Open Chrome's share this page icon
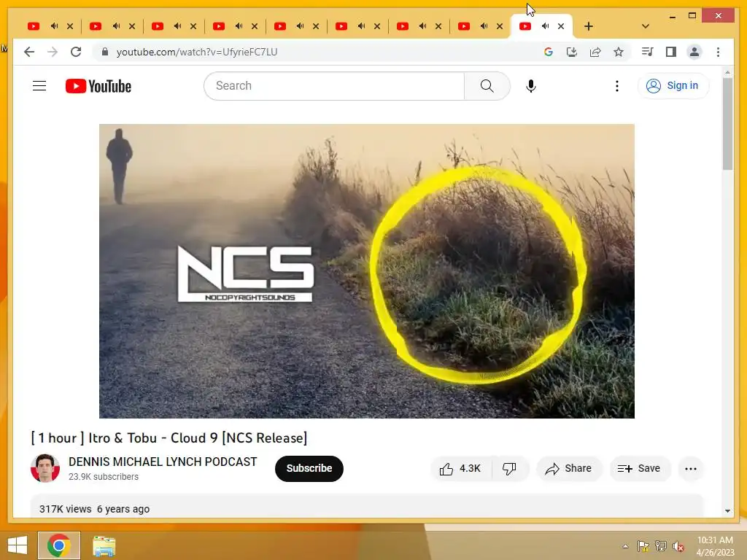 click(x=595, y=52)
